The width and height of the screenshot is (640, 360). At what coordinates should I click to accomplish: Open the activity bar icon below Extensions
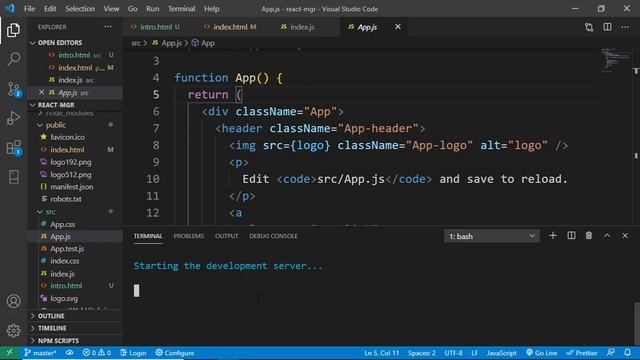[13, 177]
